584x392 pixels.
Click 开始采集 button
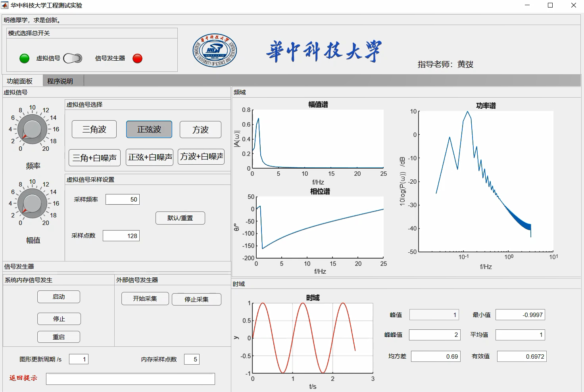[145, 299]
